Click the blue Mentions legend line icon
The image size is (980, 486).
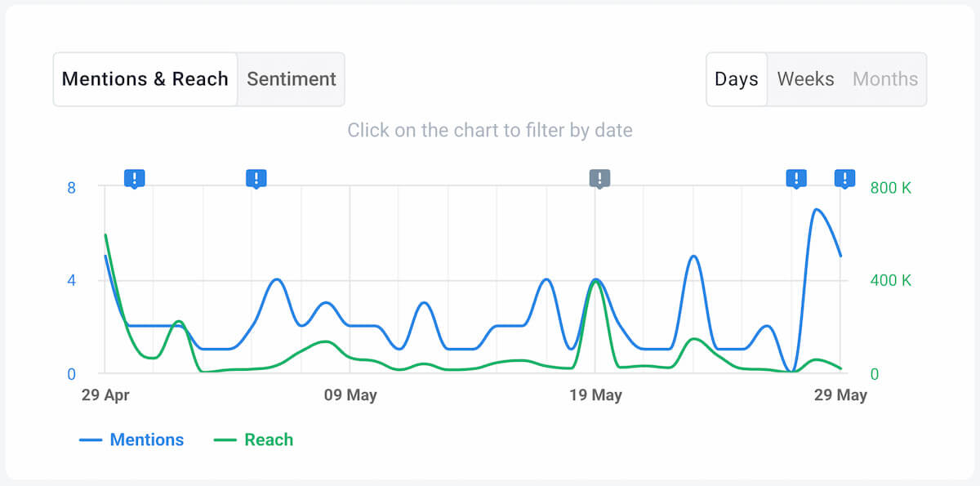point(90,439)
